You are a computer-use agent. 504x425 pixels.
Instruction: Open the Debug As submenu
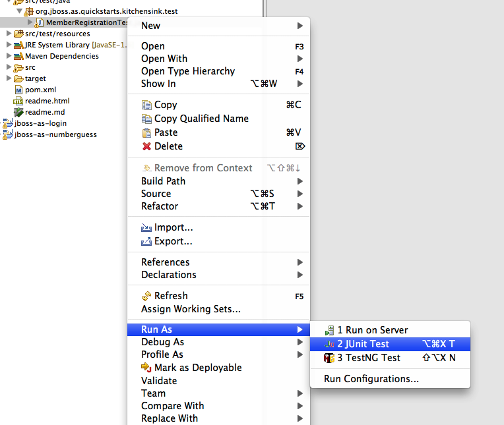[218, 342]
